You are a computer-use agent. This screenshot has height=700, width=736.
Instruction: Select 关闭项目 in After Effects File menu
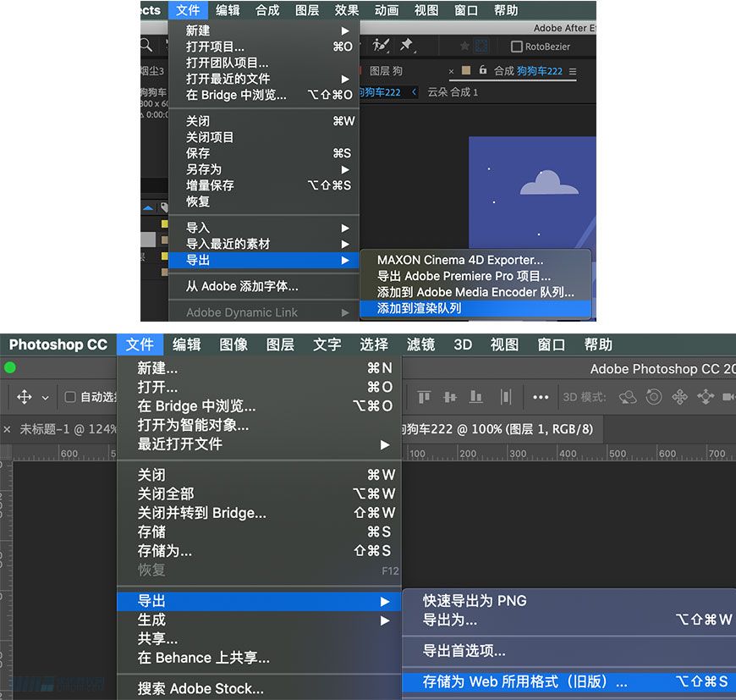pos(264,137)
